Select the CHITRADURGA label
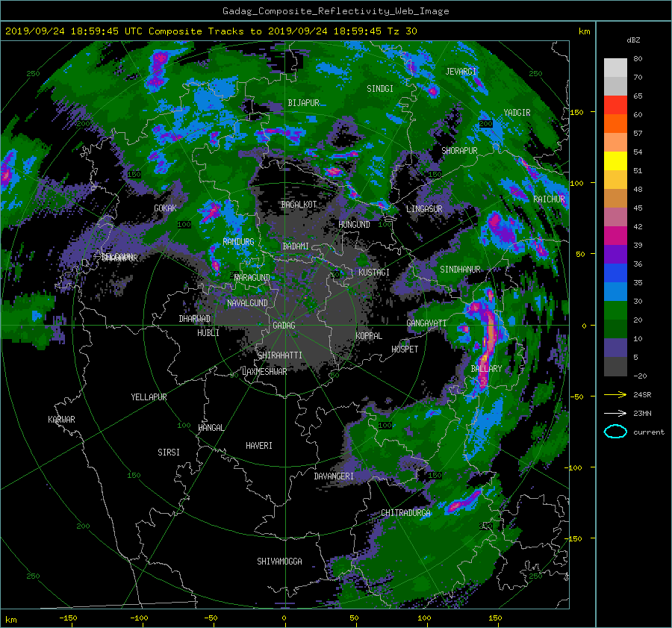This screenshot has height=628, width=672. pos(405,513)
